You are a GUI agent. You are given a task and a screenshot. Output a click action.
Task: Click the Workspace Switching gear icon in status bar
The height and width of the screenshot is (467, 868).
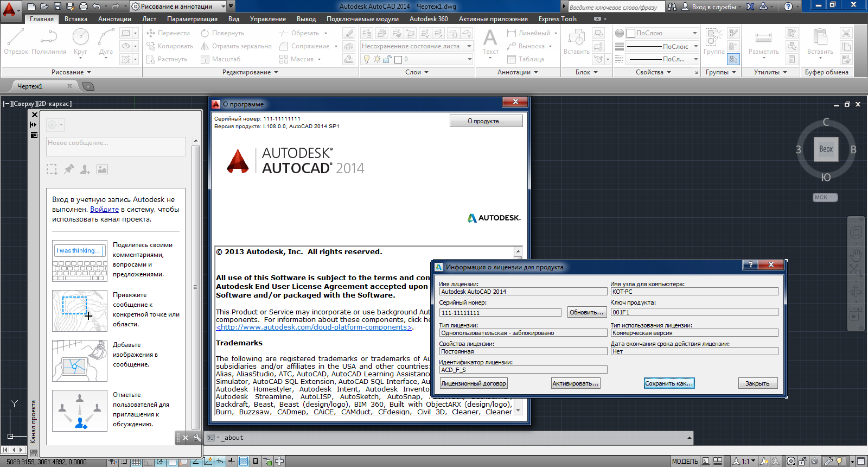click(x=791, y=462)
